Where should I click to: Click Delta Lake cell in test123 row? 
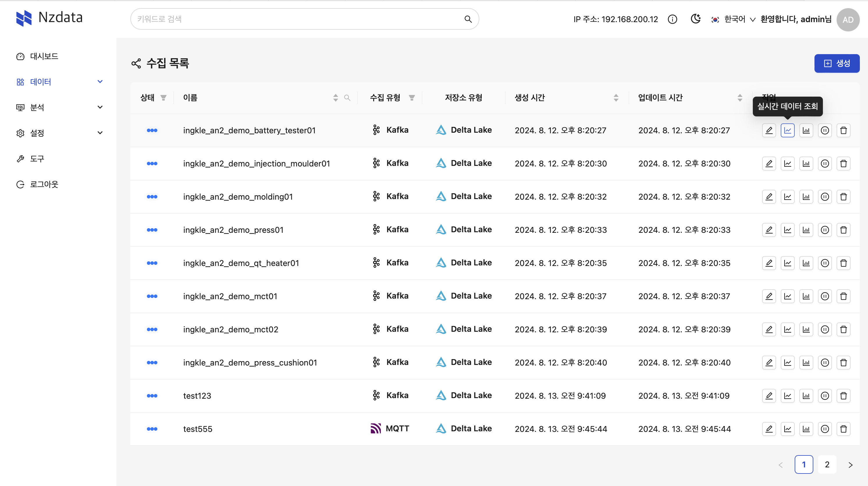tap(464, 395)
